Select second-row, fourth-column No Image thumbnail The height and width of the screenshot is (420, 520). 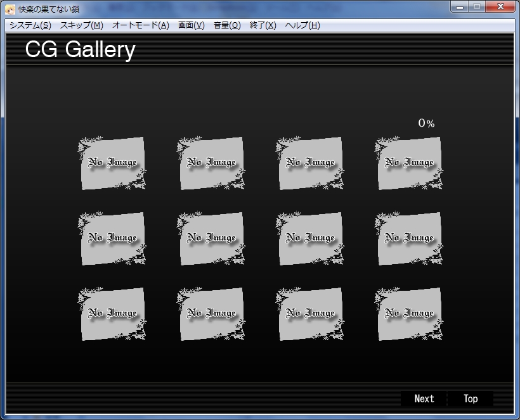409,238
